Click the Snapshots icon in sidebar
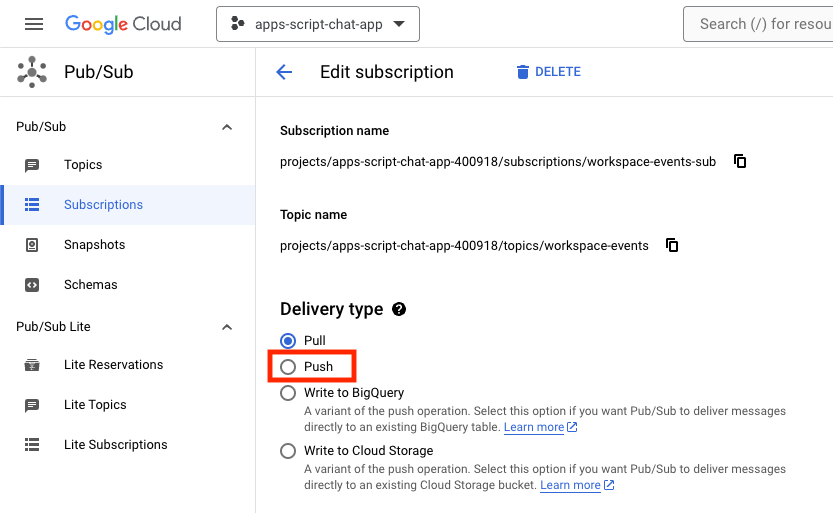 pos(32,245)
